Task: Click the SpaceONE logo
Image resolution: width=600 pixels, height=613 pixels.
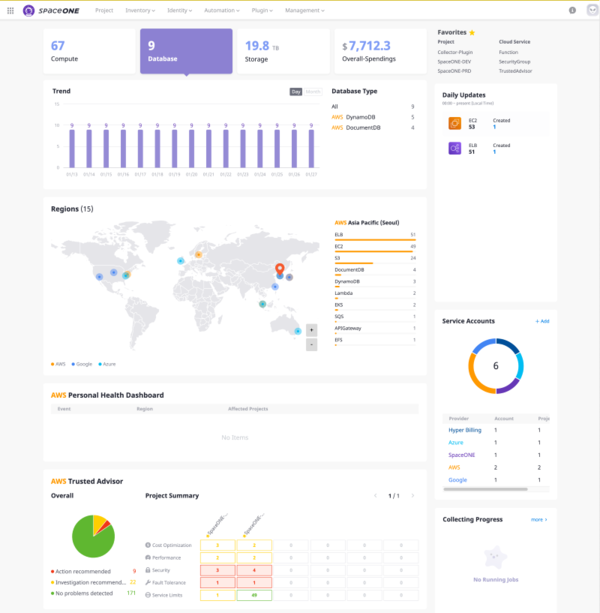Action: [x=51, y=11]
